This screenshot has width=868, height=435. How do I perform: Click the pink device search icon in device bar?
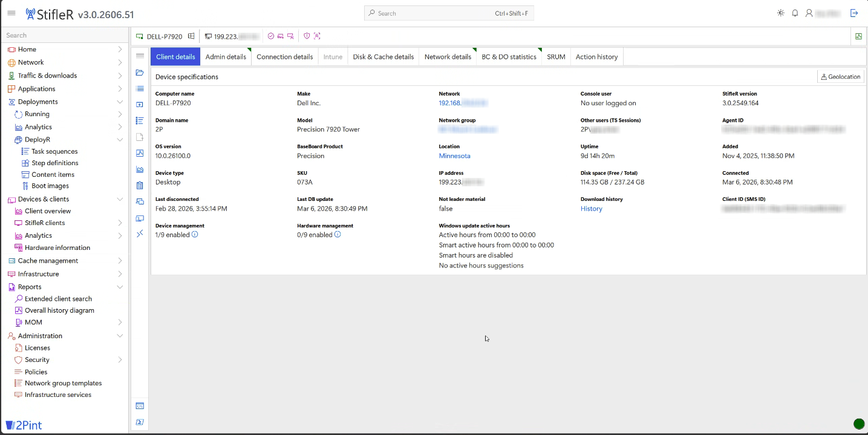click(x=290, y=36)
